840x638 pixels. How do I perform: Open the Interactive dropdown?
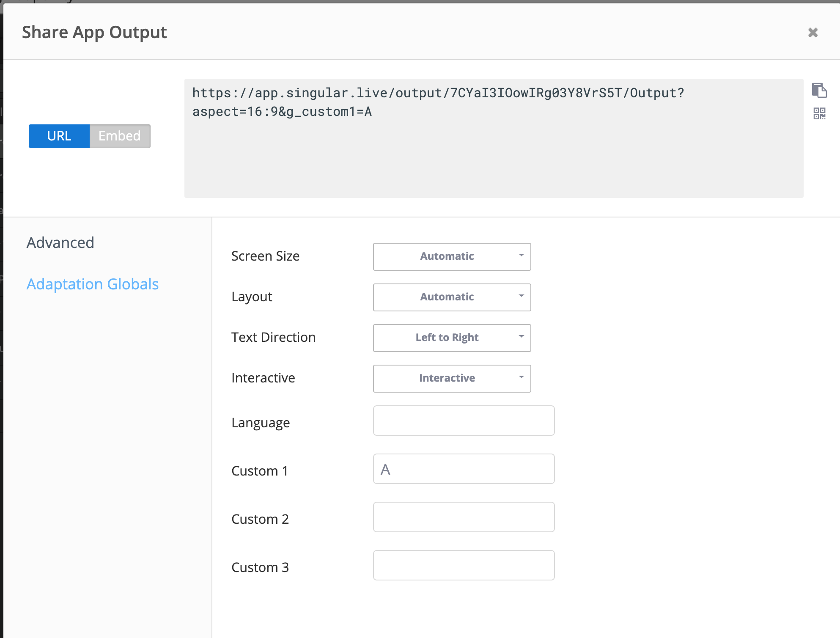[x=451, y=378]
